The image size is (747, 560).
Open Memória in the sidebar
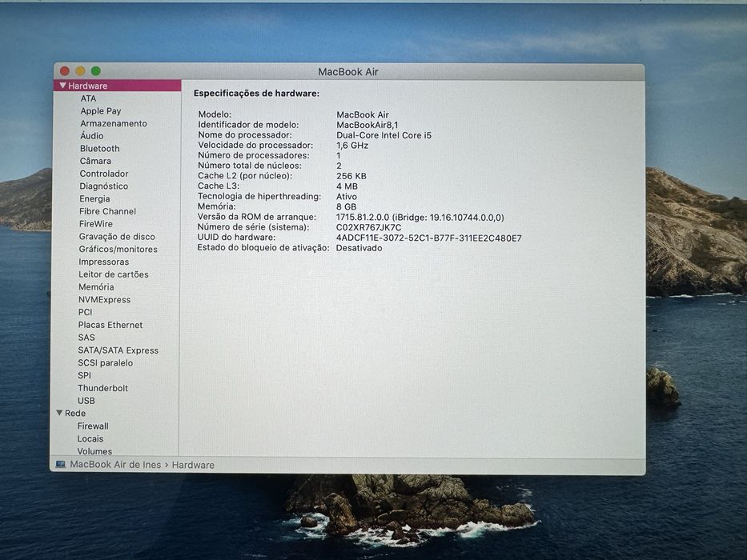point(96,287)
